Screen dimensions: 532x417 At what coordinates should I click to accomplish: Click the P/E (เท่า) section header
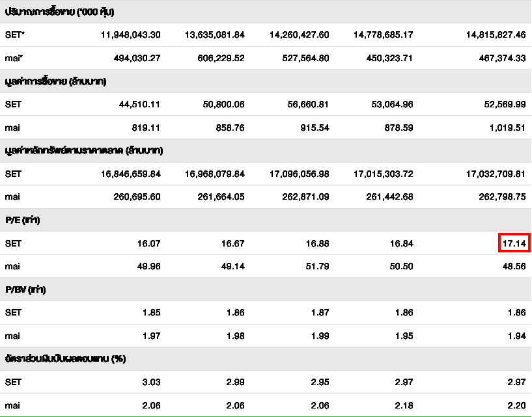click(22, 221)
